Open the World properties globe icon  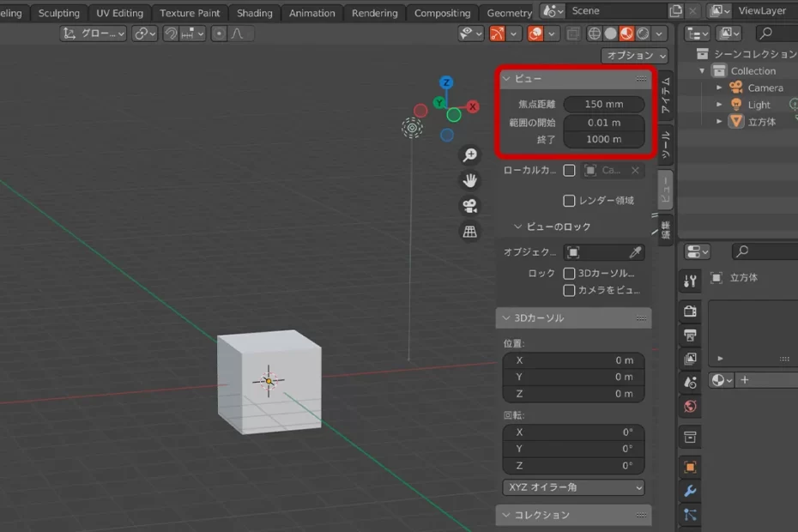click(690, 406)
